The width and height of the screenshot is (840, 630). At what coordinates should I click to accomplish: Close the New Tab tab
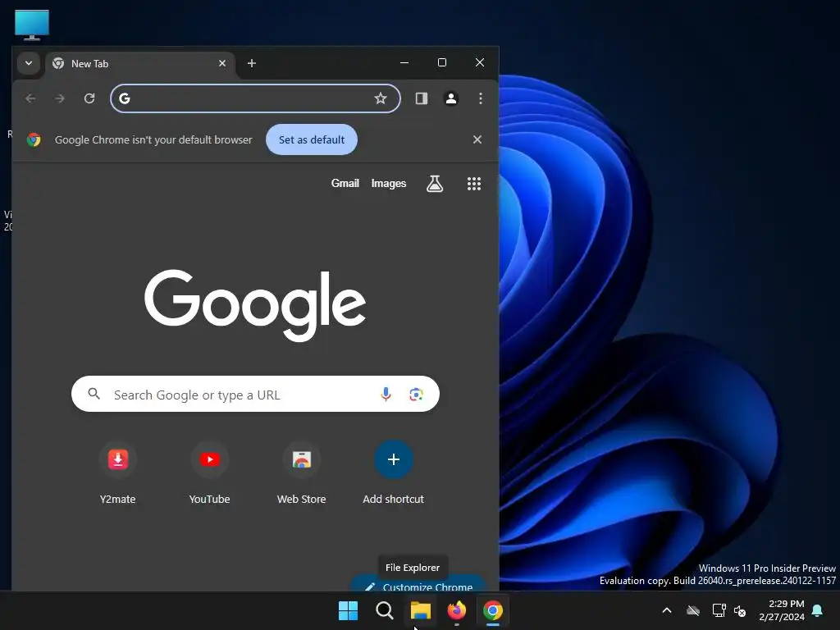(221, 63)
